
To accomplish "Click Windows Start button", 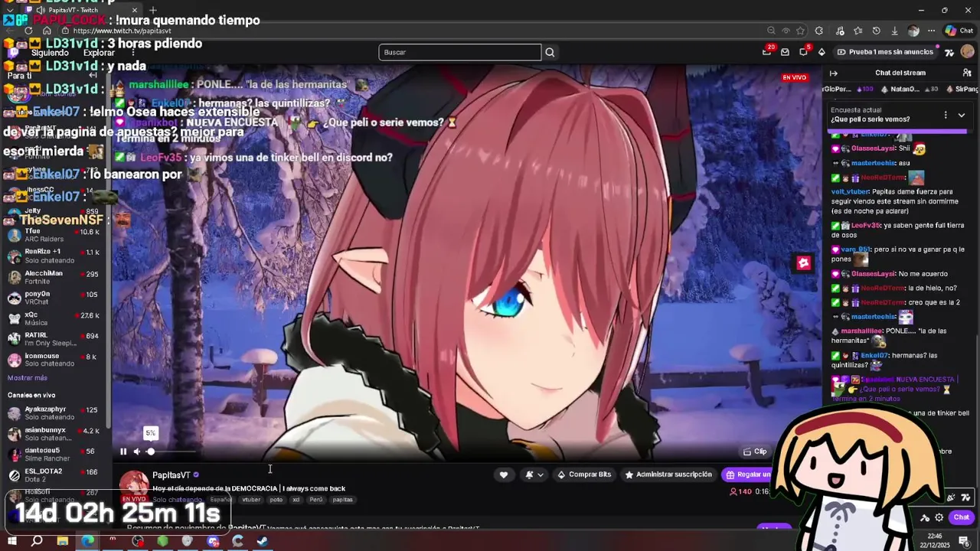I will coord(11,541).
